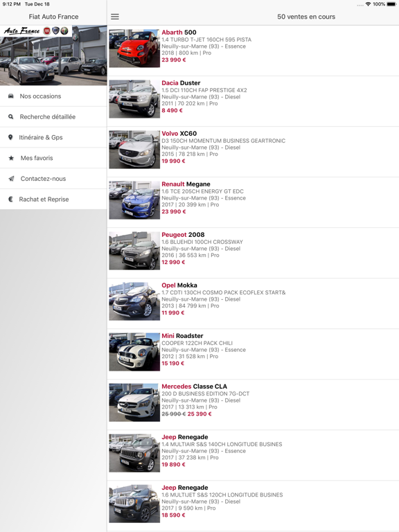Select the Renault Megane listing title
This screenshot has height=532, width=399.
click(186, 184)
